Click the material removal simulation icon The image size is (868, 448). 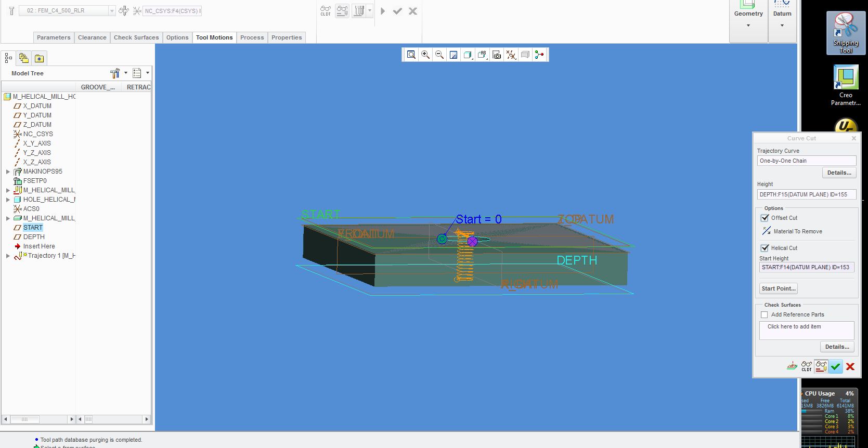359,10
